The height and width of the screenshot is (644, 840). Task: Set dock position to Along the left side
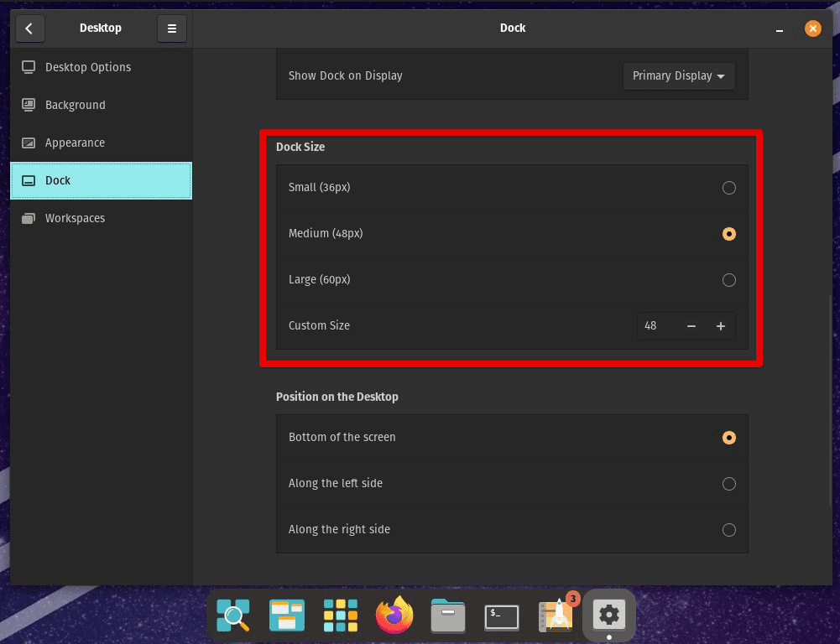click(x=728, y=484)
